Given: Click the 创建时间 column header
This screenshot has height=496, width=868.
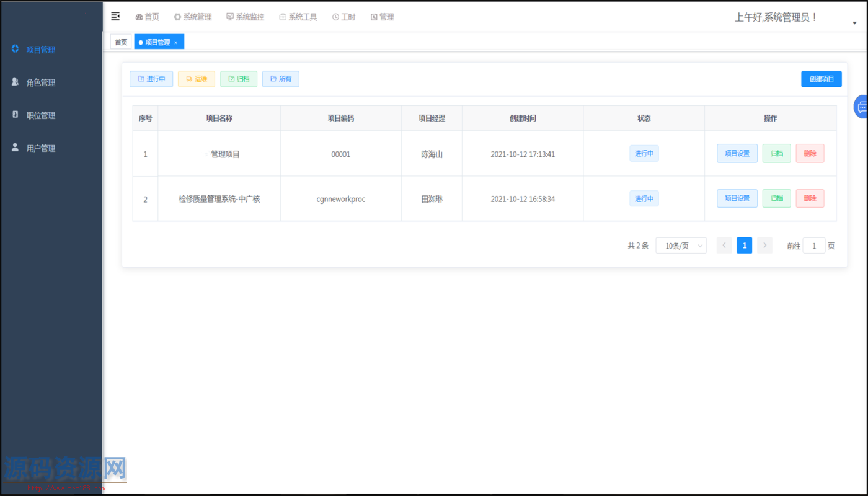Looking at the screenshot, I should tap(523, 118).
